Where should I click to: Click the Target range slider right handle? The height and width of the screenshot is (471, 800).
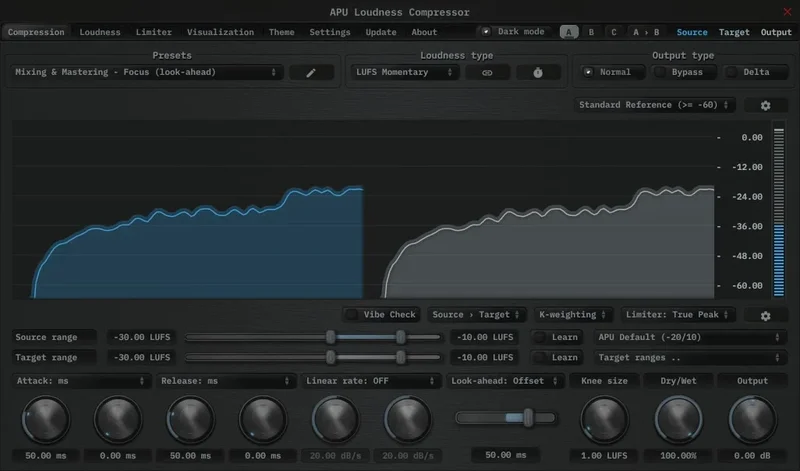click(401, 357)
